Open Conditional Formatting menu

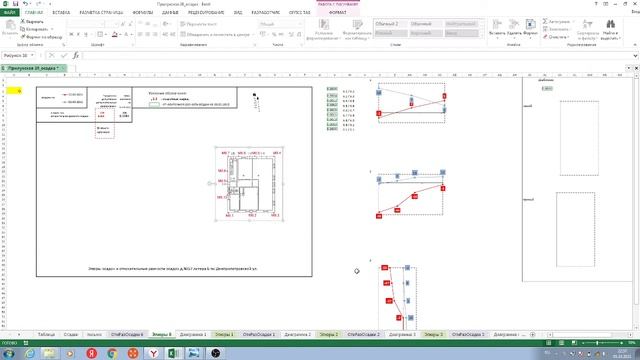[x=323, y=29]
